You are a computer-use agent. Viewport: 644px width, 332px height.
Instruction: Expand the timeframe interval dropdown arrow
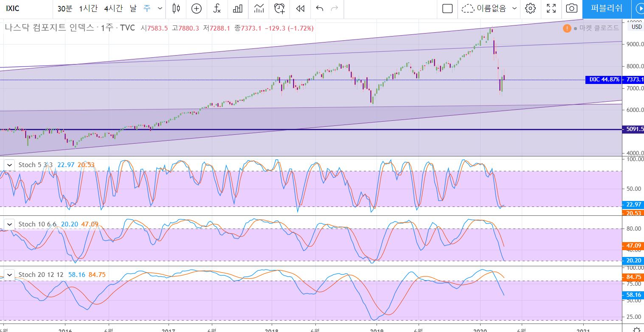(160, 8)
